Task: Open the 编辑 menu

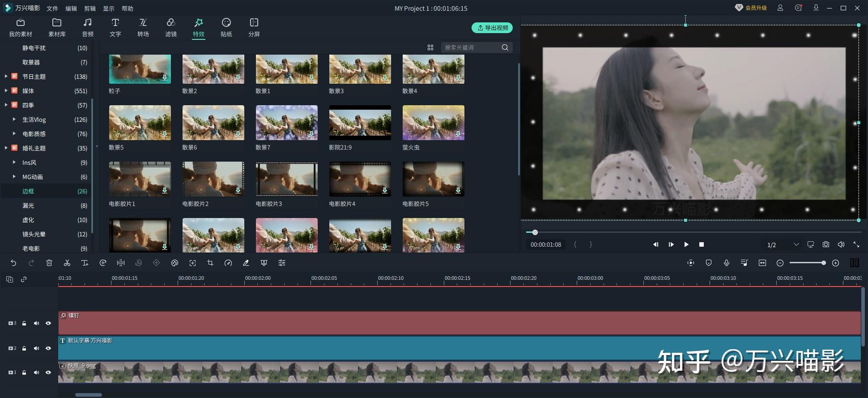Action: [71, 9]
